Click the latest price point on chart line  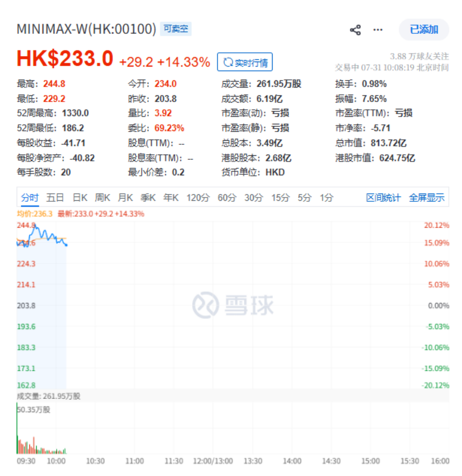point(66,245)
